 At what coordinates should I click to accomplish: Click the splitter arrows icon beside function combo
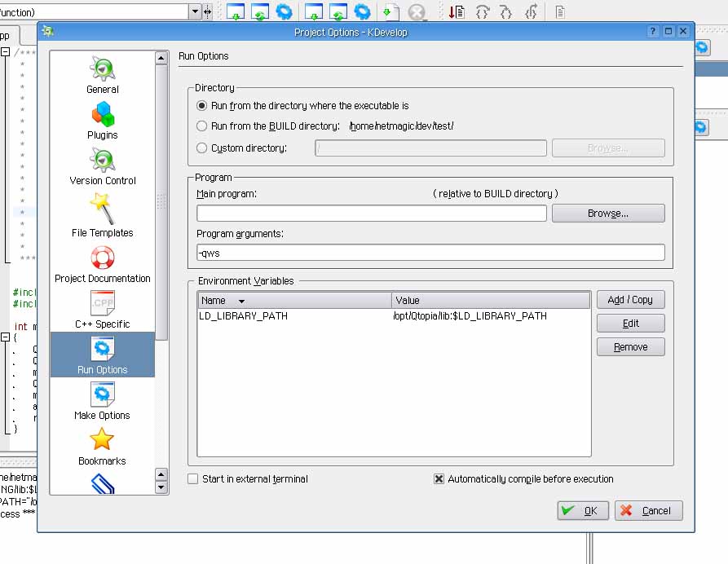pyautogui.click(x=208, y=12)
